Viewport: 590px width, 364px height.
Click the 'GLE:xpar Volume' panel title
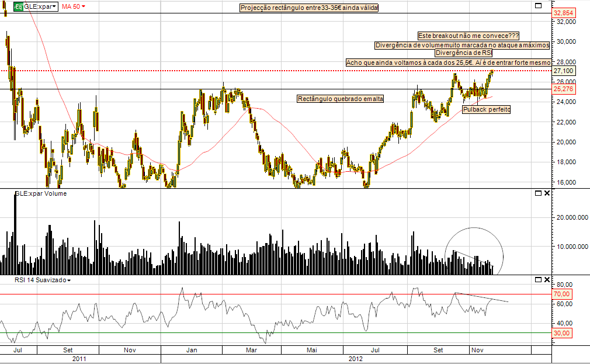tap(41, 193)
